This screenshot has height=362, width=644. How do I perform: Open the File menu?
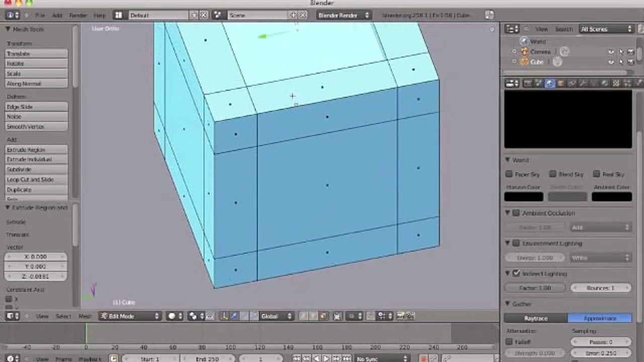point(40,16)
